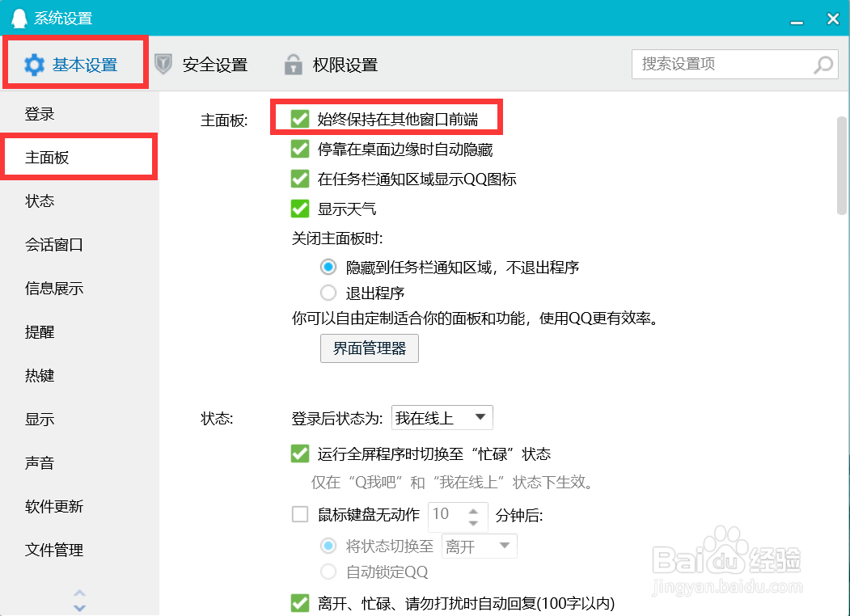
Task: Select the 自动锁定QQ radio option
Action: coord(328,572)
